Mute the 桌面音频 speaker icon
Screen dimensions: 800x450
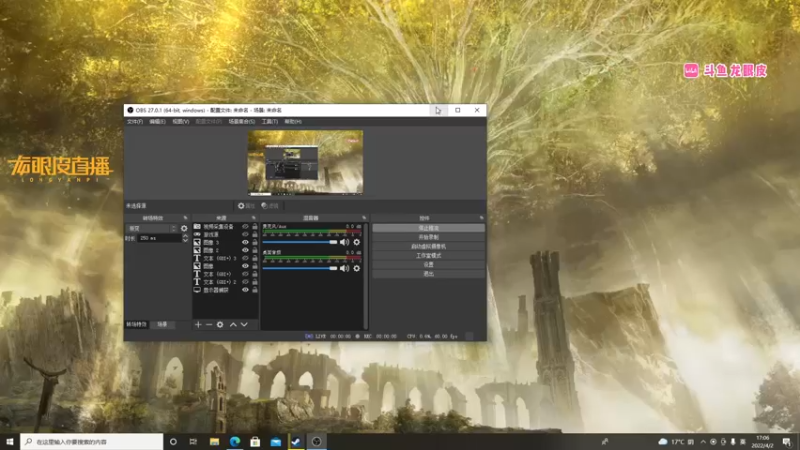click(x=344, y=268)
